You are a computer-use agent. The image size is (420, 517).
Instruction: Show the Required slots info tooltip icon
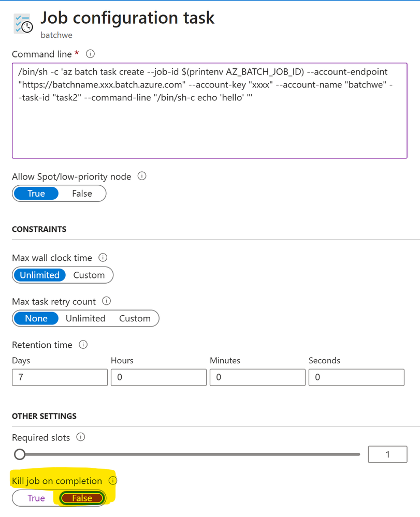[x=81, y=437]
